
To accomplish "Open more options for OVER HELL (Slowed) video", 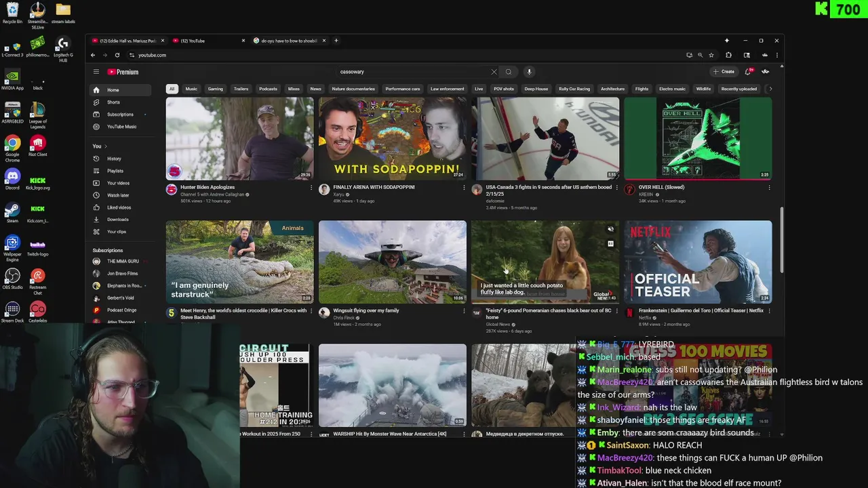I will 769,188.
